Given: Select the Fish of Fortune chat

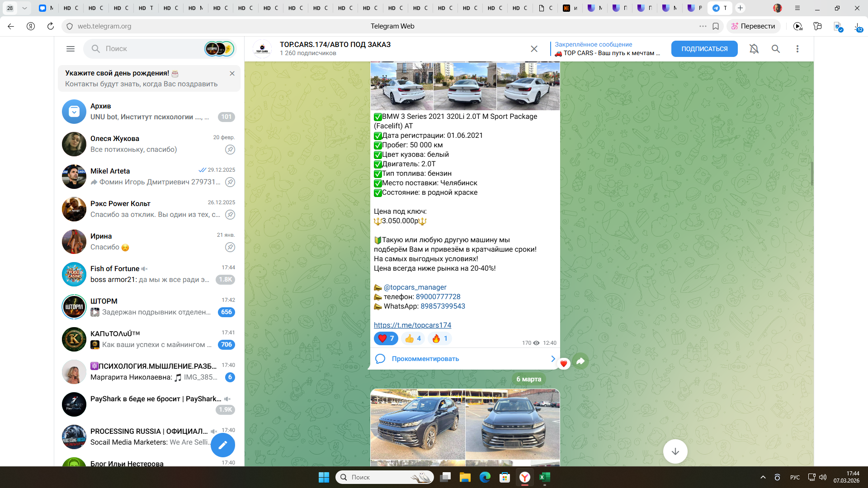Looking at the screenshot, I should click(x=149, y=274).
